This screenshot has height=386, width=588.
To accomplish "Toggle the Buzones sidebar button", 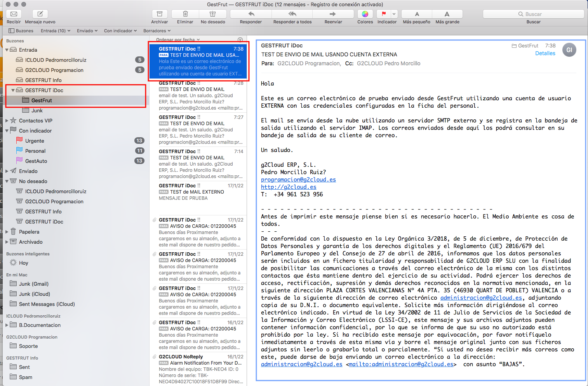I will tap(21, 31).
